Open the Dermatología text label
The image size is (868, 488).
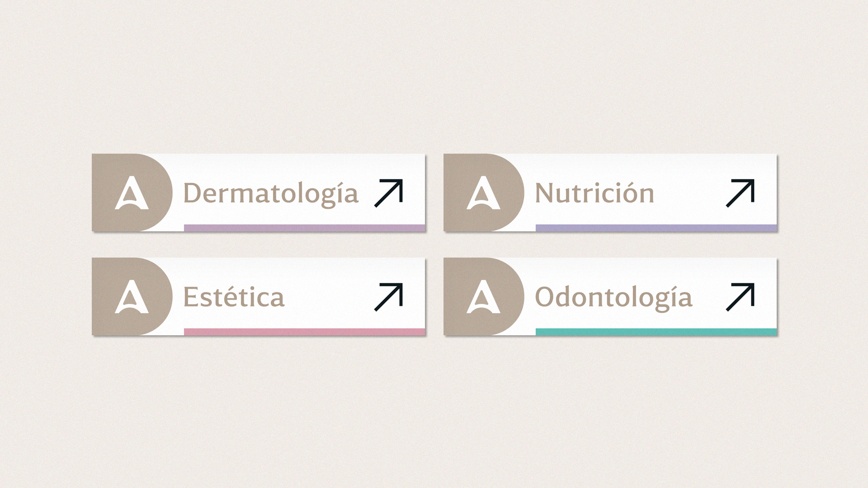coord(271,194)
